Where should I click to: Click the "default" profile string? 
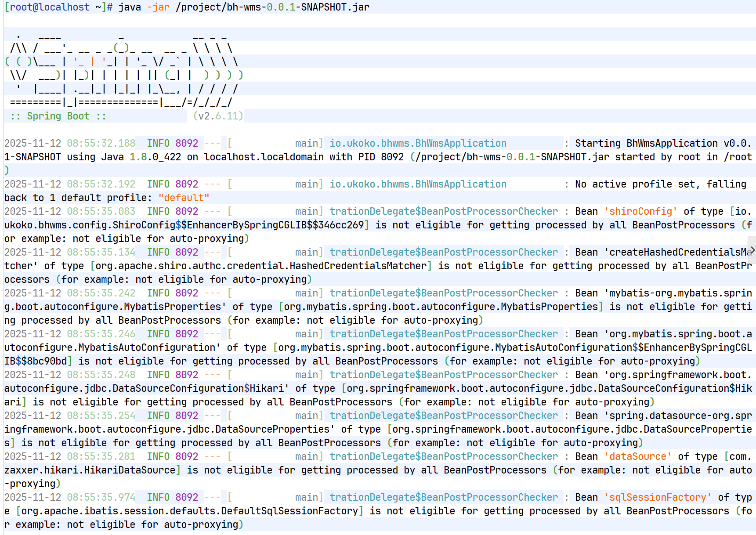pos(184,198)
